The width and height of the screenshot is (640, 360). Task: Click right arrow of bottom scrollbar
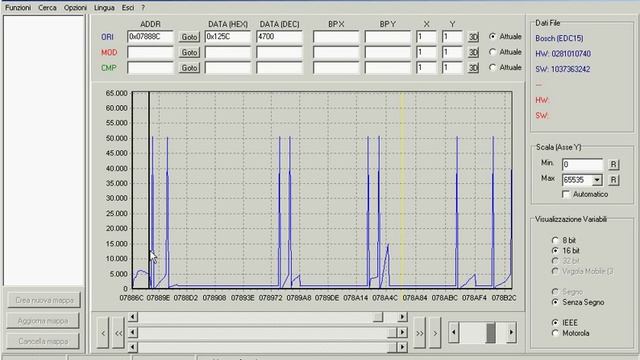tap(402, 347)
